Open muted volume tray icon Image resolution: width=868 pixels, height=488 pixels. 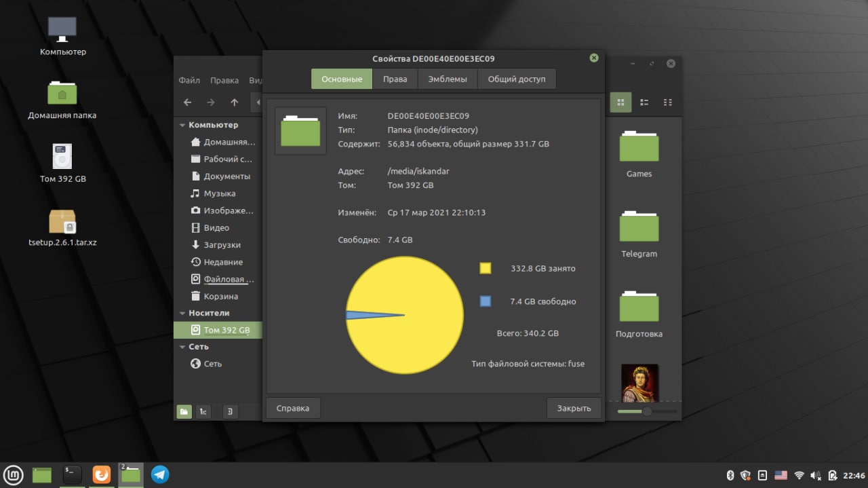(815, 475)
